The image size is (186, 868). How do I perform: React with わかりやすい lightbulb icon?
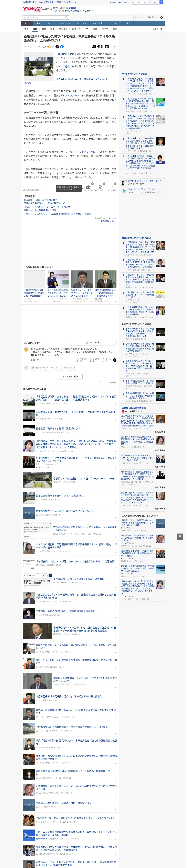pyautogui.click(x=100, y=187)
